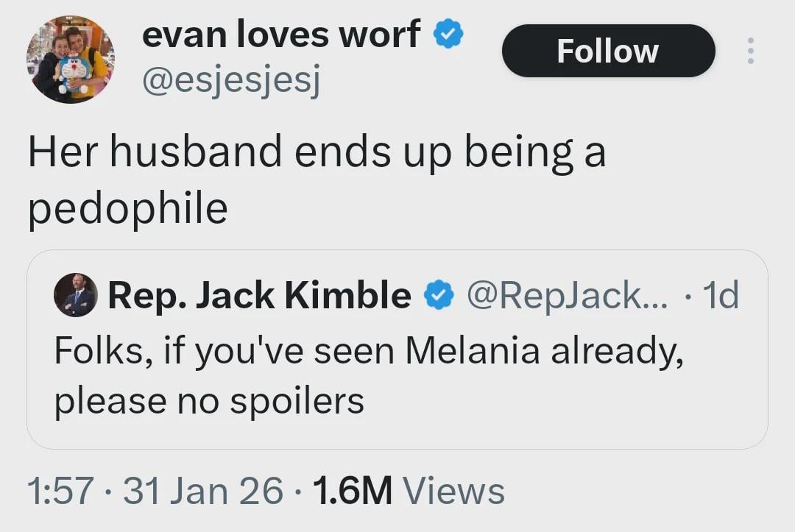Open the 1.6M view count

pyautogui.click(x=353, y=491)
